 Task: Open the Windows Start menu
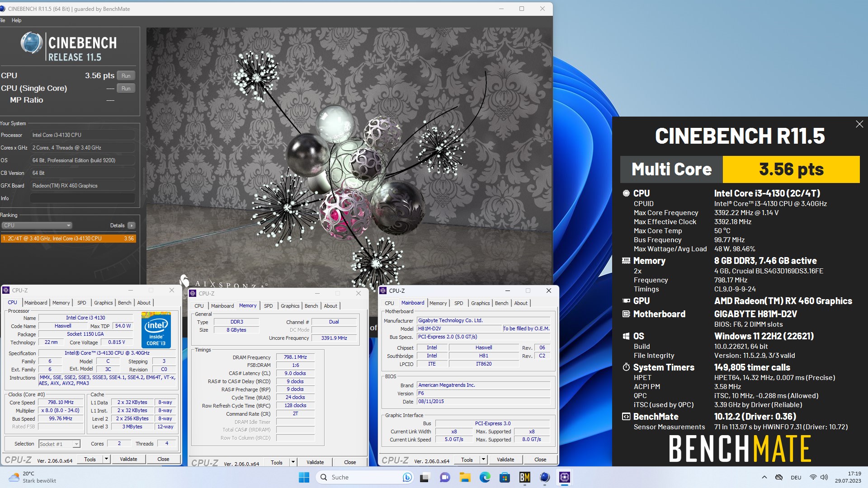(304, 478)
